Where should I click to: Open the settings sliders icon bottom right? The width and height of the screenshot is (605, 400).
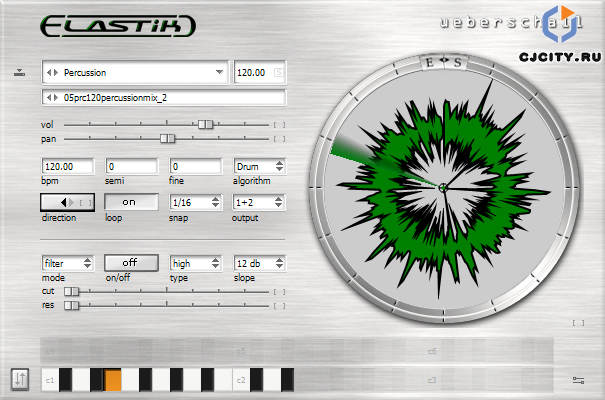pos(578,380)
